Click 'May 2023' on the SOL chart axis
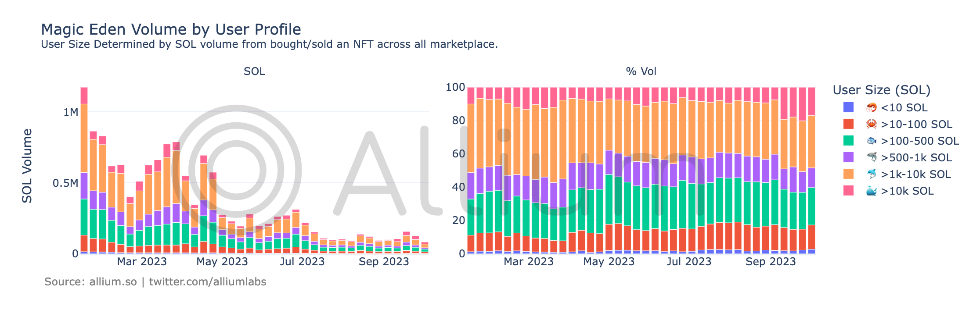Screen dimensions: 980x313 tap(222, 262)
